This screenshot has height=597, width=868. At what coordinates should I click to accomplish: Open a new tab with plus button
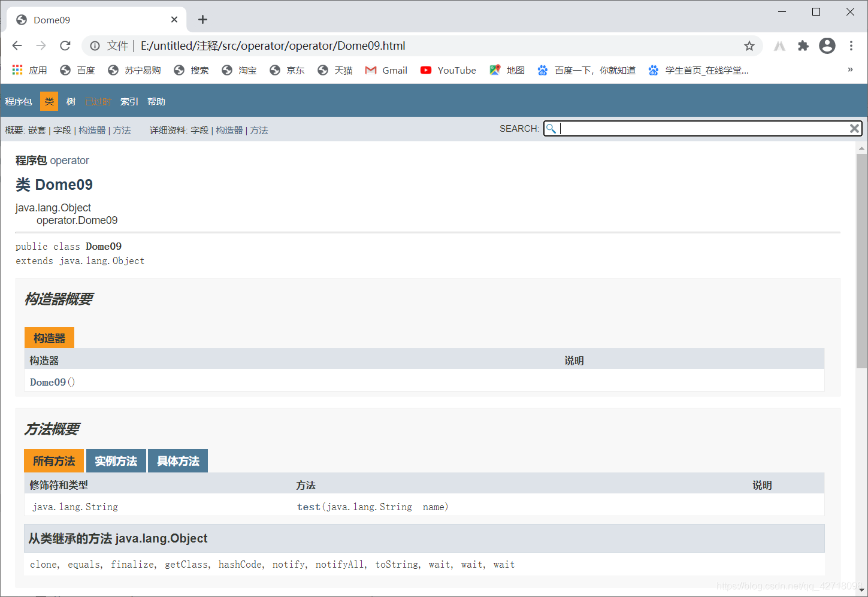tap(202, 20)
